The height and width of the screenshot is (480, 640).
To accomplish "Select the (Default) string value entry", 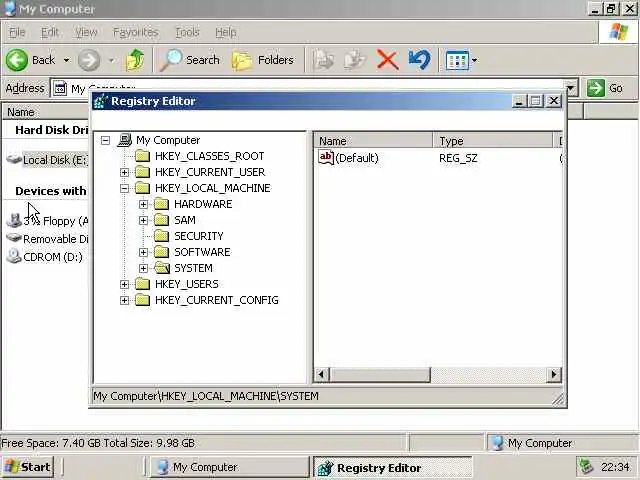I will pyautogui.click(x=349, y=158).
